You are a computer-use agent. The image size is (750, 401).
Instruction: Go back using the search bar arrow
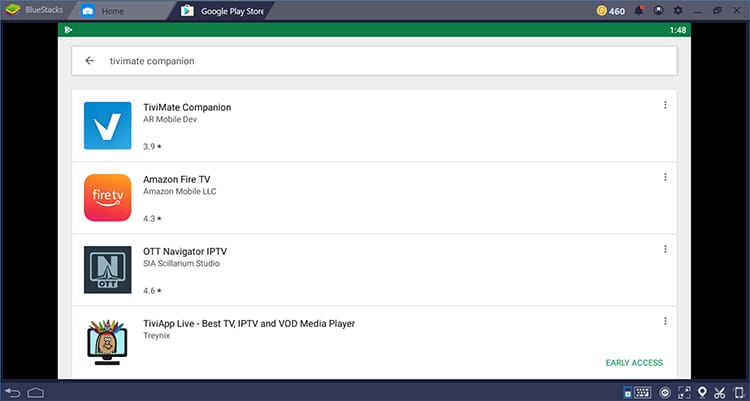(89, 61)
